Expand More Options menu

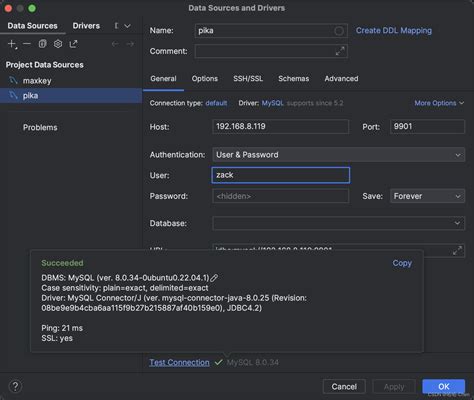[439, 103]
